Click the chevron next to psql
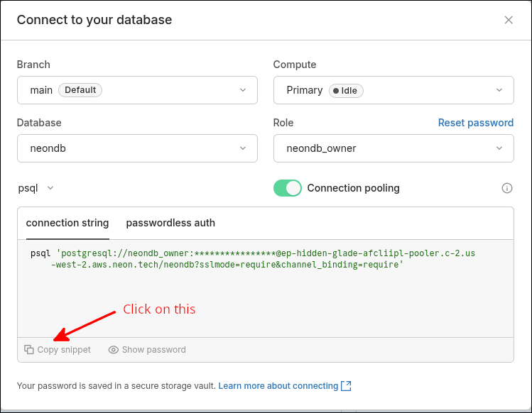This screenshot has height=413, width=532. 50,188
